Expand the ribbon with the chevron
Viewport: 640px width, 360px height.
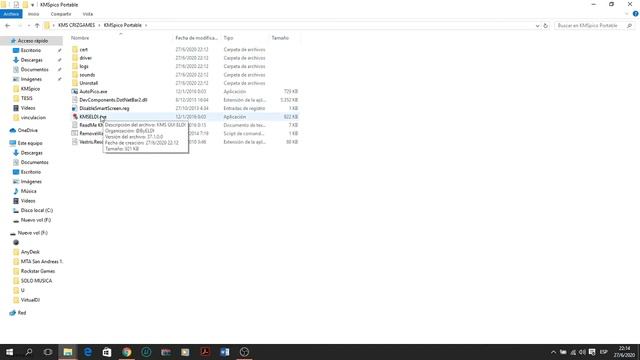point(627,14)
